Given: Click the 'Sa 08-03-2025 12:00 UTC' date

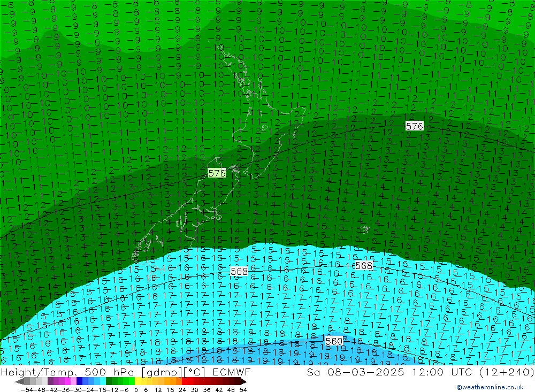Looking at the screenshot, I should [x=389, y=372].
